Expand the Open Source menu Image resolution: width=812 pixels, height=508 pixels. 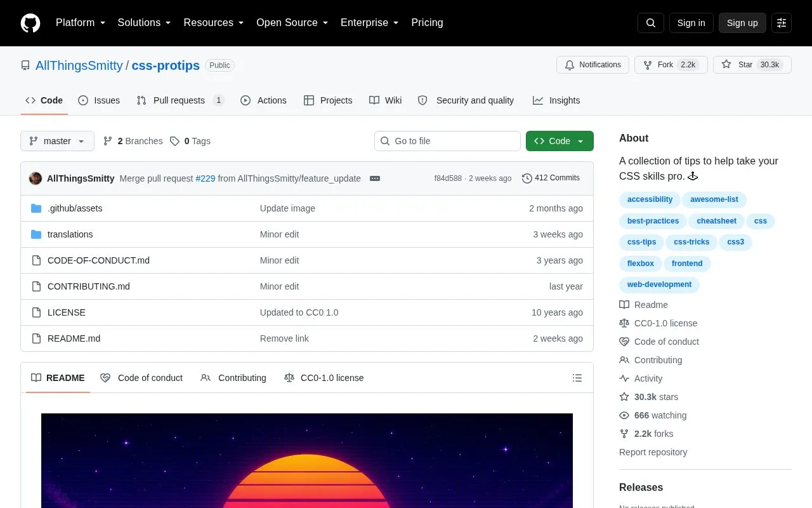click(x=292, y=23)
